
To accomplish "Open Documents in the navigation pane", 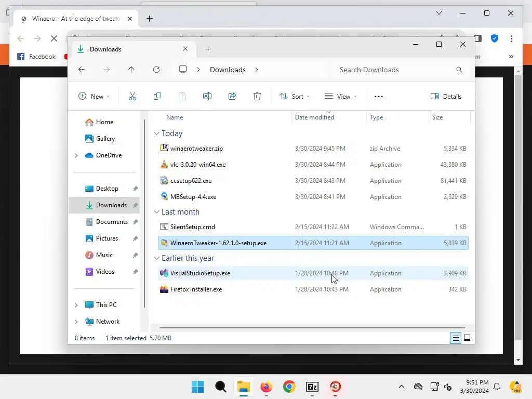I will point(103,222).
